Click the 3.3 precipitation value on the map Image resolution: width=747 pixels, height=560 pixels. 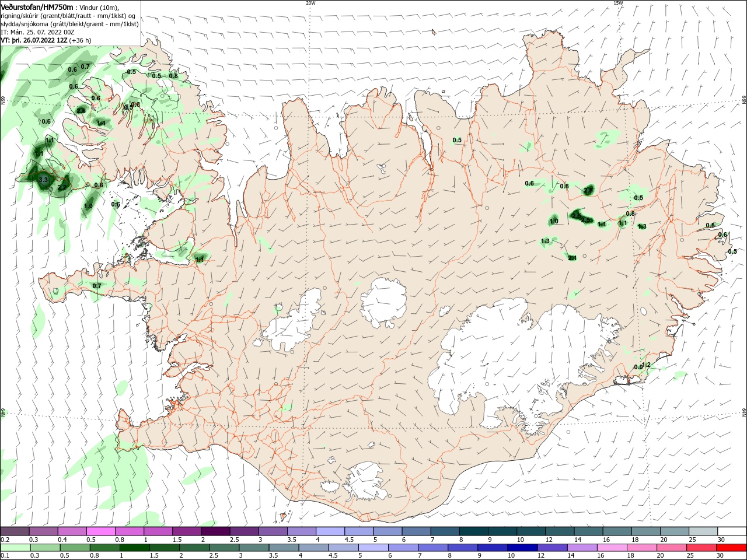(x=43, y=180)
